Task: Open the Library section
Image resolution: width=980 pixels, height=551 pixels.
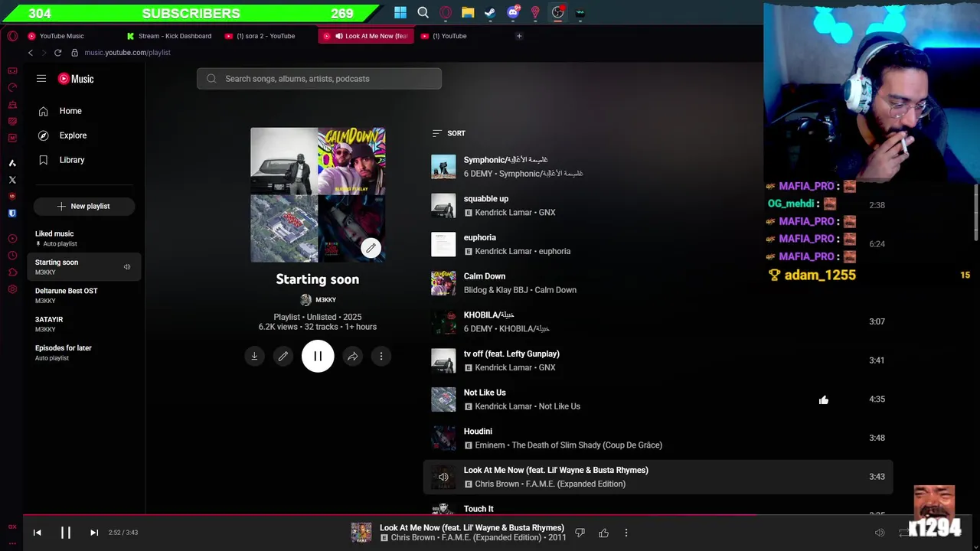Action: point(72,160)
